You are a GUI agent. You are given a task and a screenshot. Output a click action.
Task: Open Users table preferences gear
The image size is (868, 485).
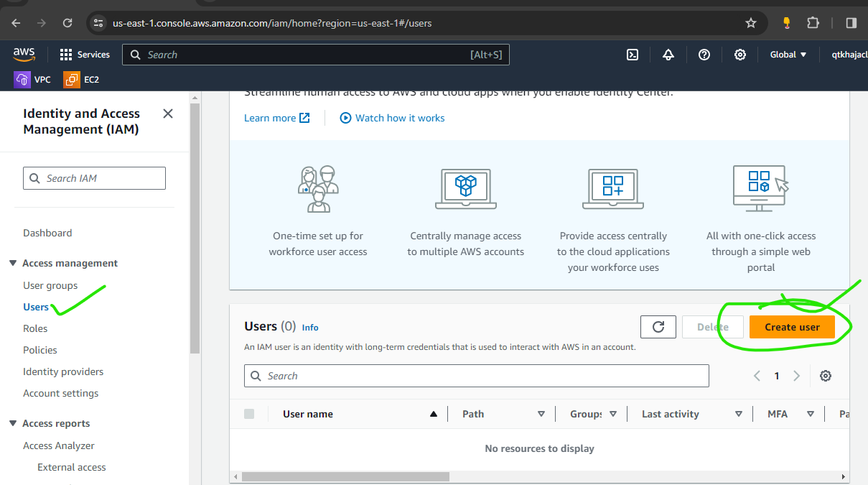click(826, 376)
